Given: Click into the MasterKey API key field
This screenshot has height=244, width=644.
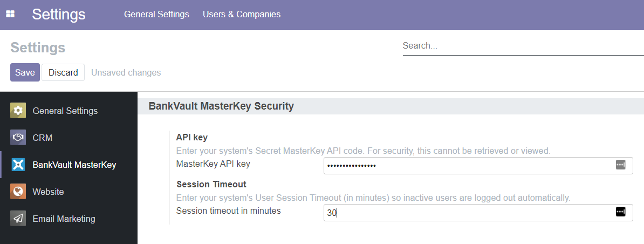Looking at the screenshot, I should 464,165.
